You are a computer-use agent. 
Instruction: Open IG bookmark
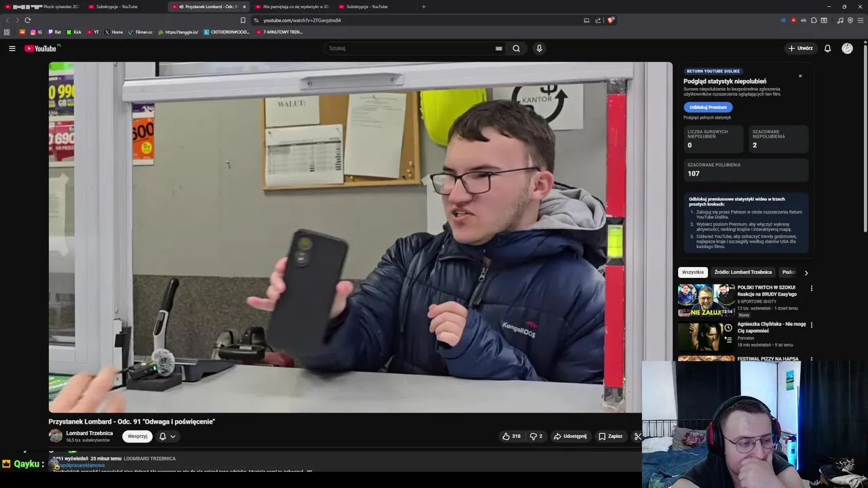tap(36, 32)
